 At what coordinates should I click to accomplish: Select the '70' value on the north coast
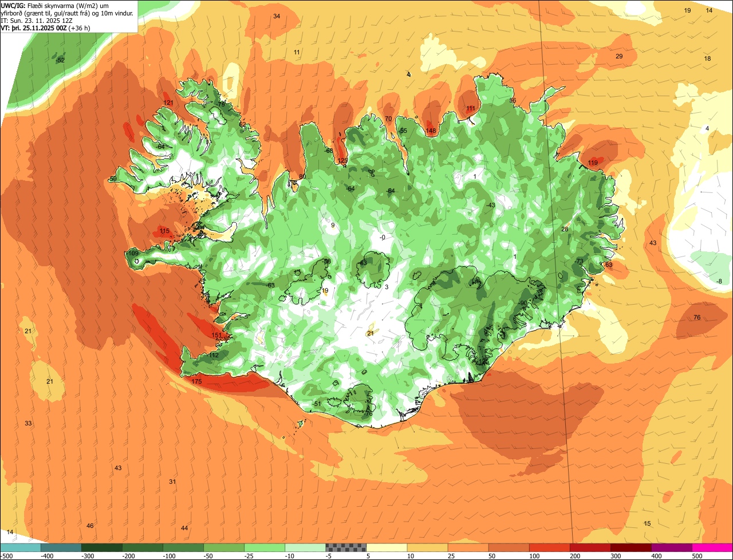point(388,119)
